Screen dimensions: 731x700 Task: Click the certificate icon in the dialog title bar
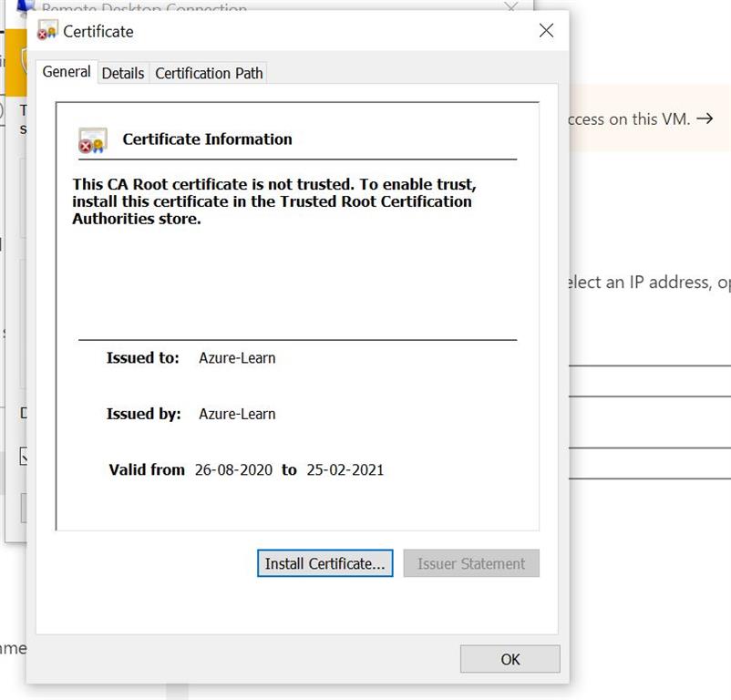coord(48,30)
